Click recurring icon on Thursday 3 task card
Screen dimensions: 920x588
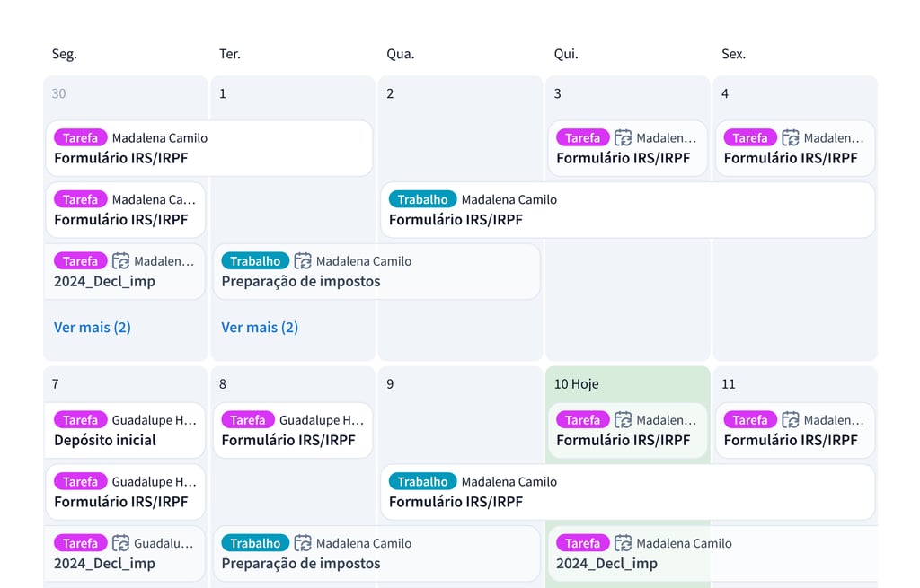[624, 138]
